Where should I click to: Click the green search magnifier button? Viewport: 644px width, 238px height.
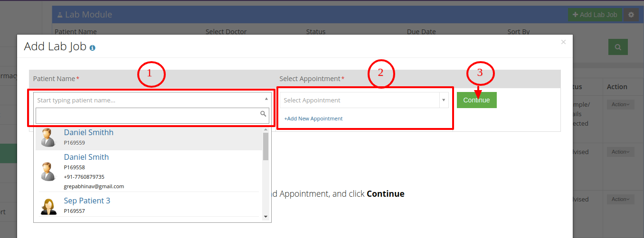pos(618,47)
